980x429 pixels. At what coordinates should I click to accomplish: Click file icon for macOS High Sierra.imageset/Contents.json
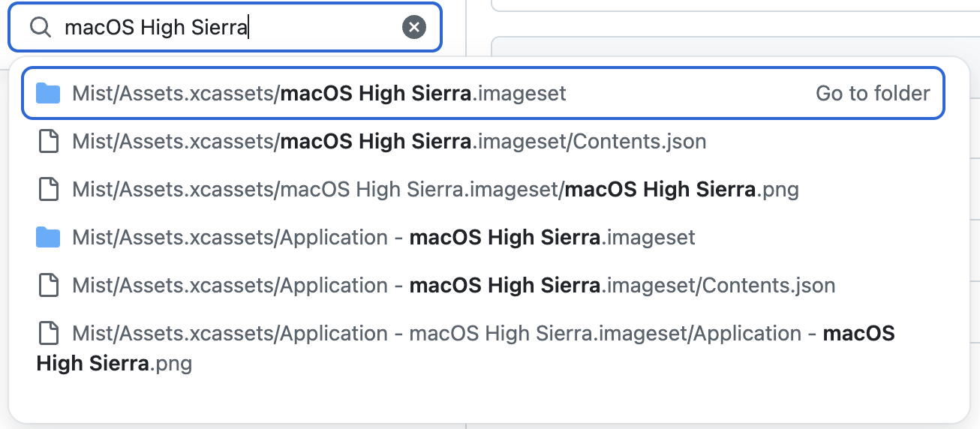48,141
